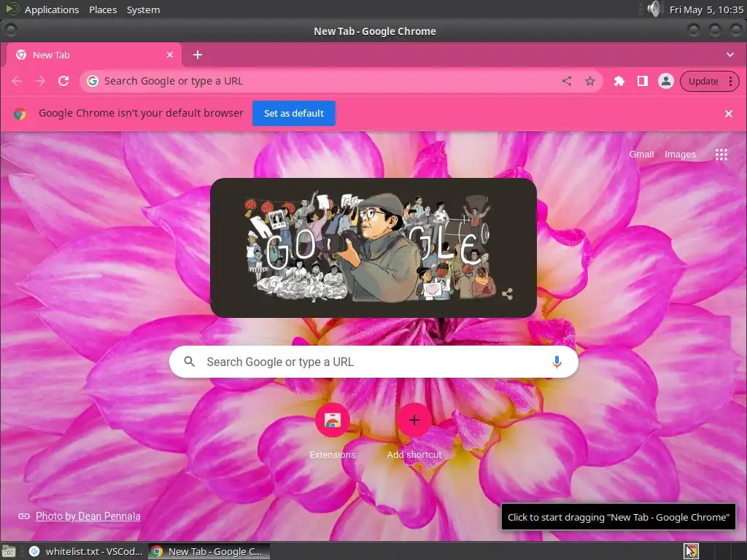The height and width of the screenshot is (560, 747).
Task: Open the Extensions puzzle-piece menu
Action: (619, 81)
